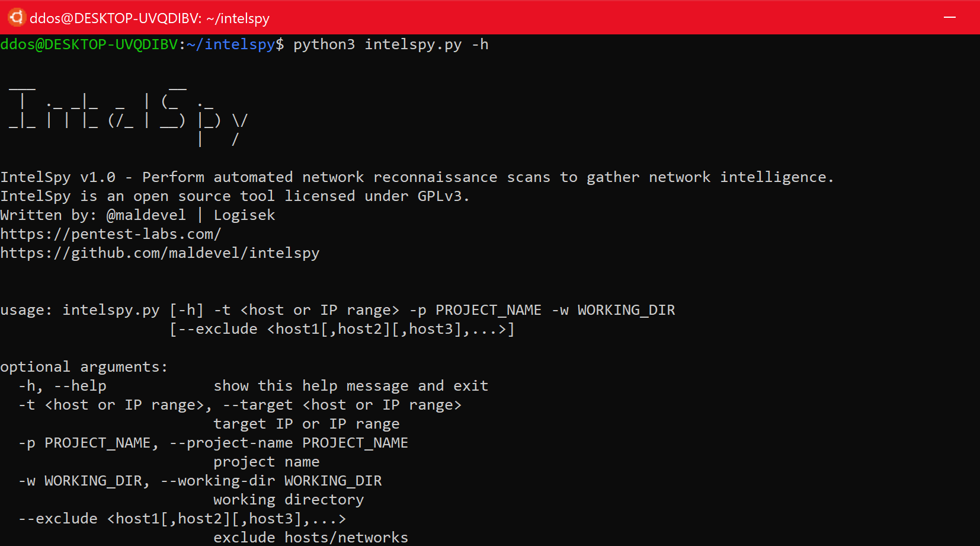Click the blue ~/intelspy path in the prompt
This screenshot has height=546, width=980.
click(230, 44)
